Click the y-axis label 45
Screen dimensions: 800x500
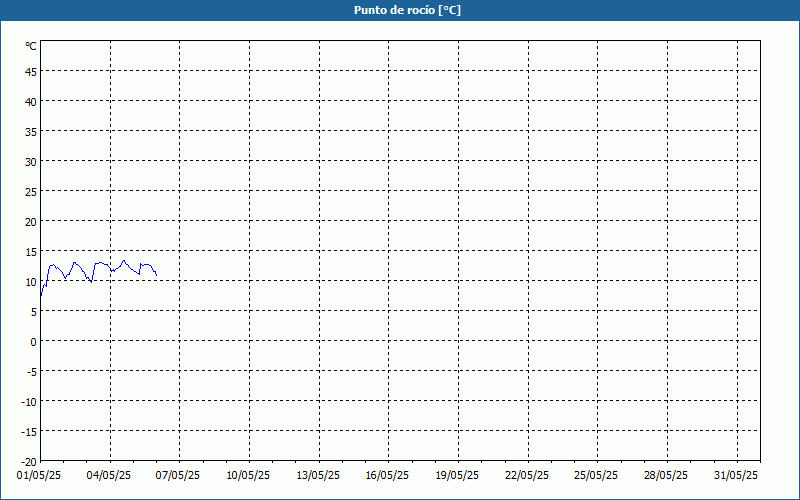31,72
